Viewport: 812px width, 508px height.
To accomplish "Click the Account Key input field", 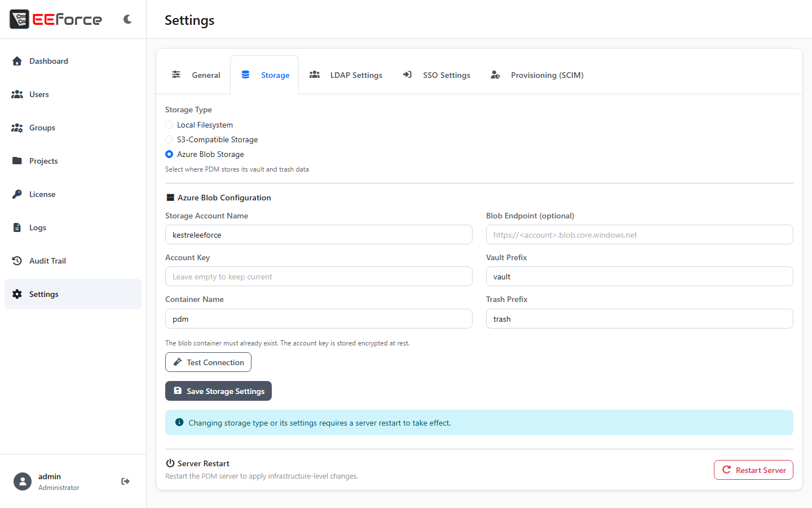I will pos(319,277).
